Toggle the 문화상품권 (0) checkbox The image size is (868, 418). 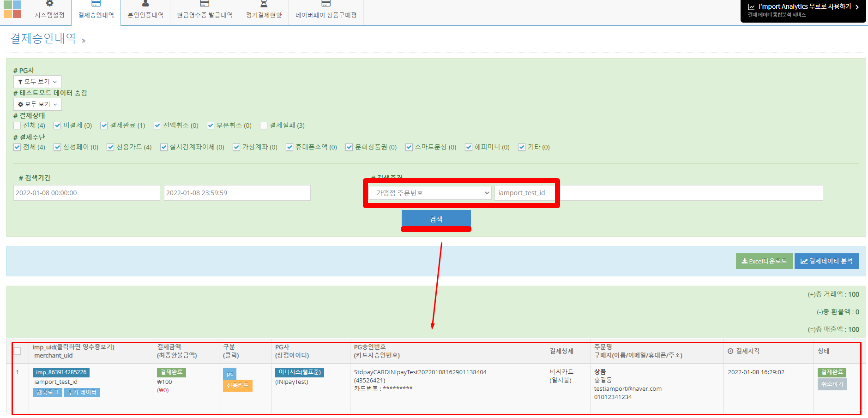349,147
